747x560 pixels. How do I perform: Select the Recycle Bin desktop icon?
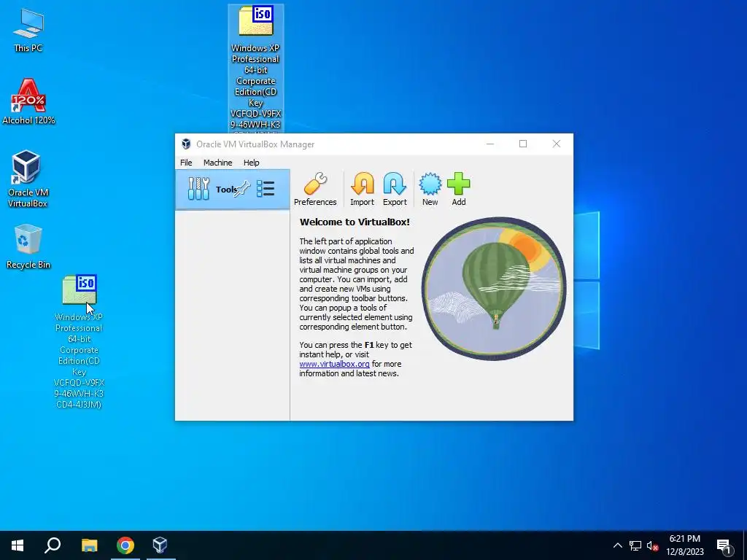(28, 246)
